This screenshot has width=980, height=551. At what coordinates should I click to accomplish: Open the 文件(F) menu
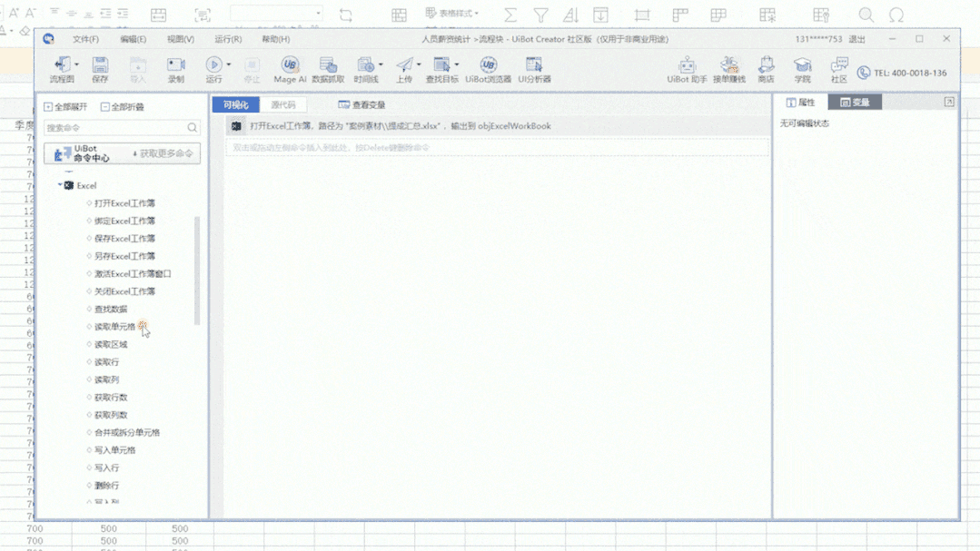click(85, 39)
